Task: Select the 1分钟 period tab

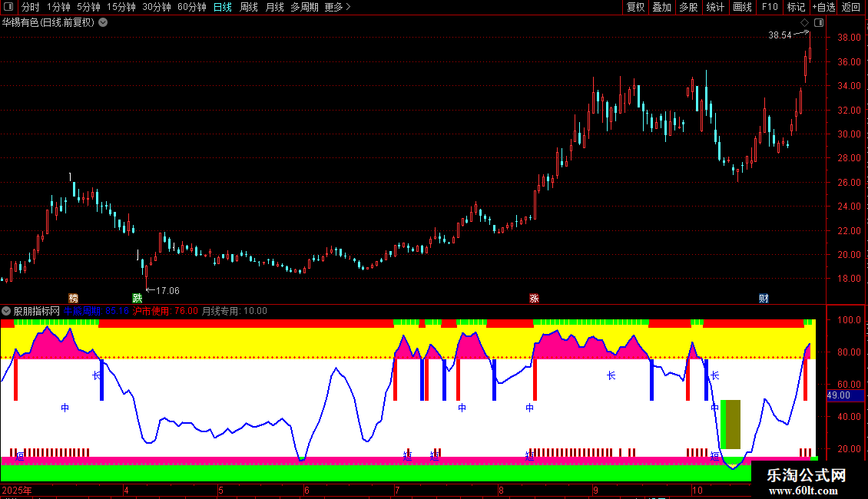Action: pyautogui.click(x=58, y=7)
